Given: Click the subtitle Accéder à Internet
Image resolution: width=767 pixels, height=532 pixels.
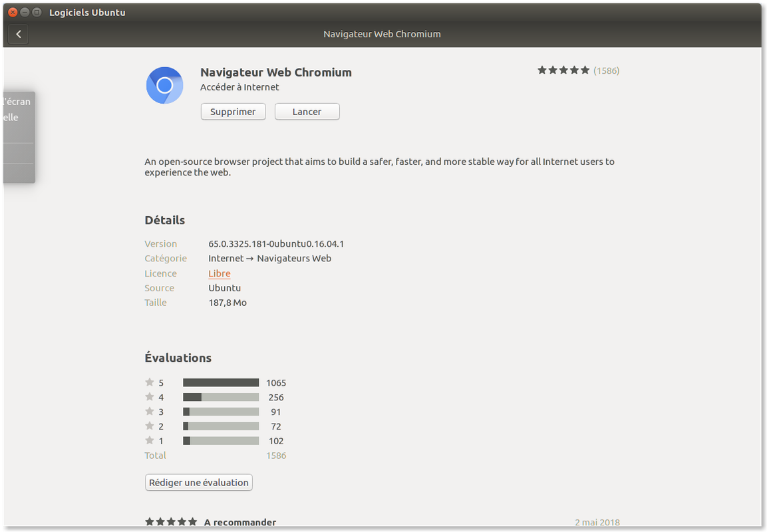Looking at the screenshot, I should coord(239,87).
